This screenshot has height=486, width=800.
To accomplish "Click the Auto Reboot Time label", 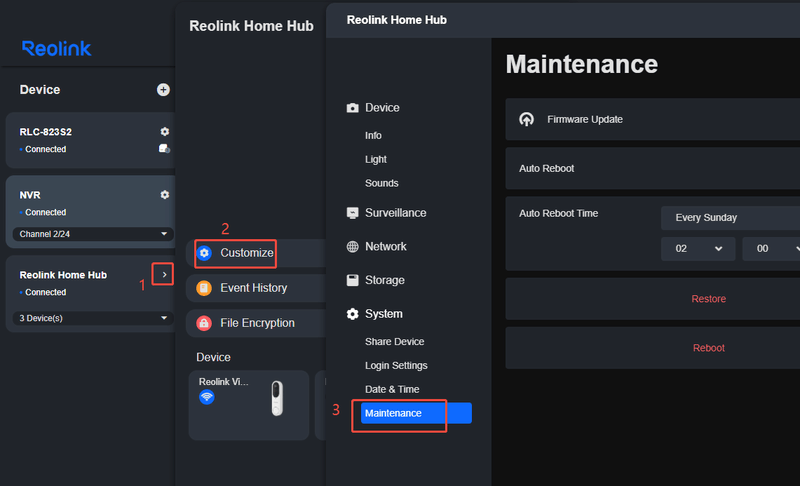I will [558, 214].
